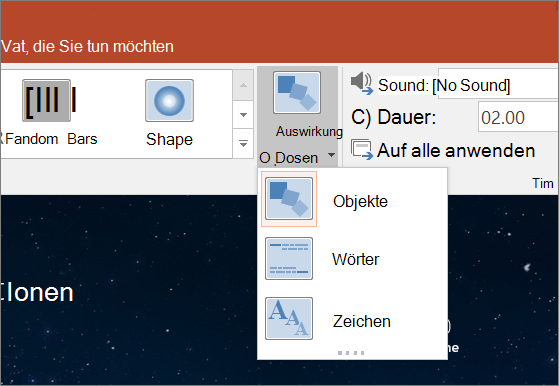Click the Objekte thumbnail icon
Image resolution: width=559 pixels, height=386 pixels.
(x=289, y=199)
